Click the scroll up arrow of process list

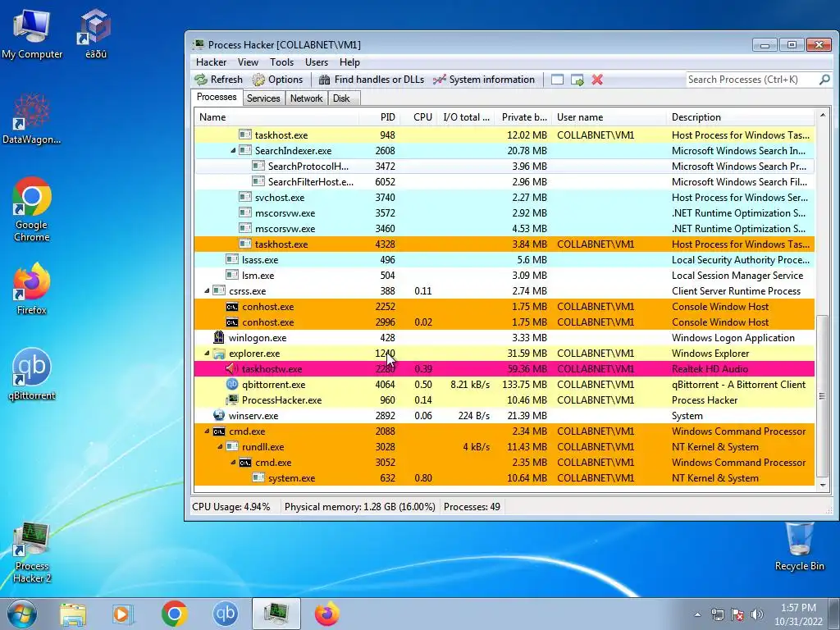click(822, 115)
